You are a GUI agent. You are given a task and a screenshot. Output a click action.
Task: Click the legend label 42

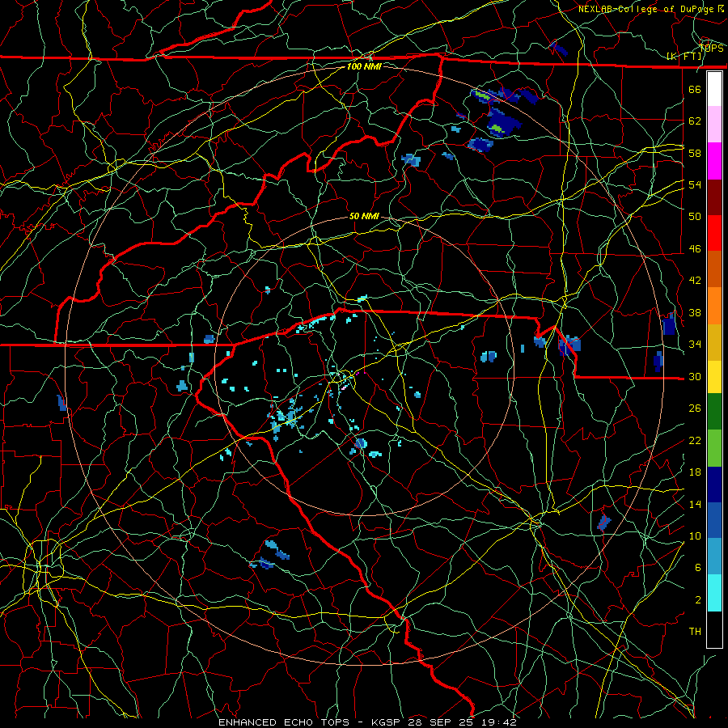695,281
